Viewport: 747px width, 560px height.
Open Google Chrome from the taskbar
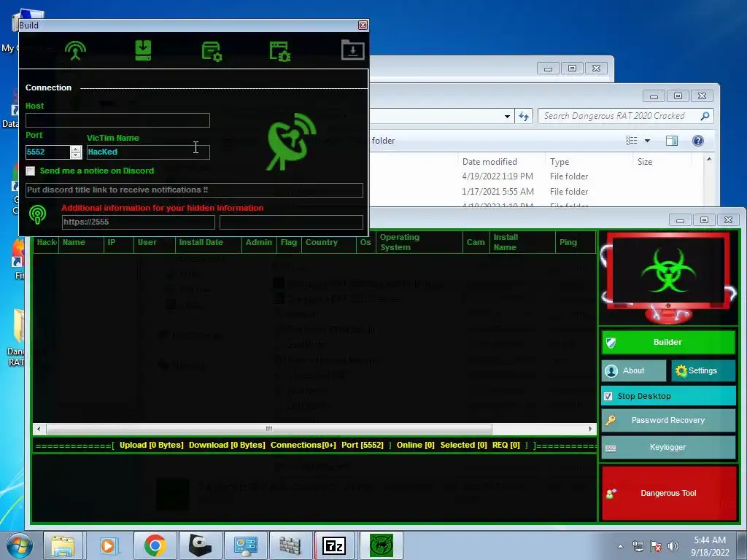155,545
